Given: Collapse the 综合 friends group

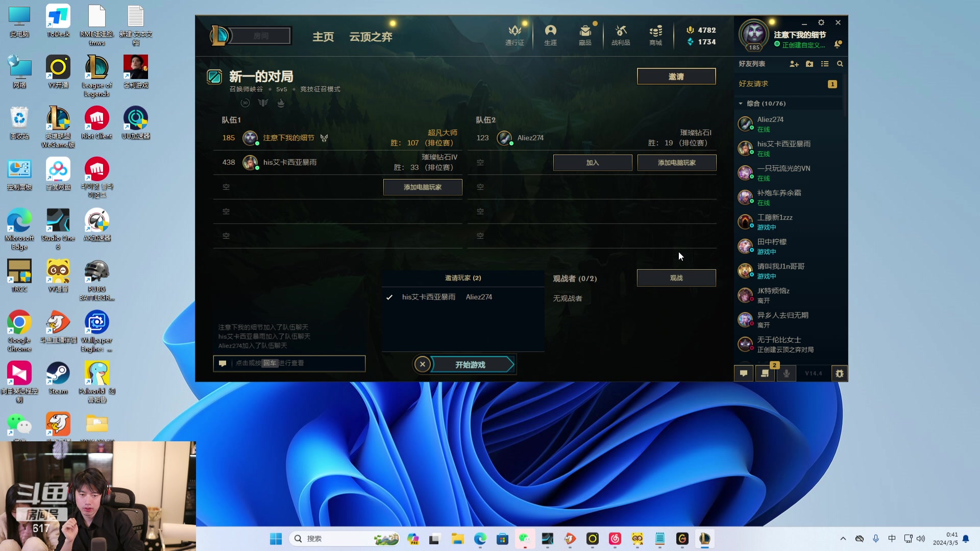Looking at the screenshot, I should point(741,104).
